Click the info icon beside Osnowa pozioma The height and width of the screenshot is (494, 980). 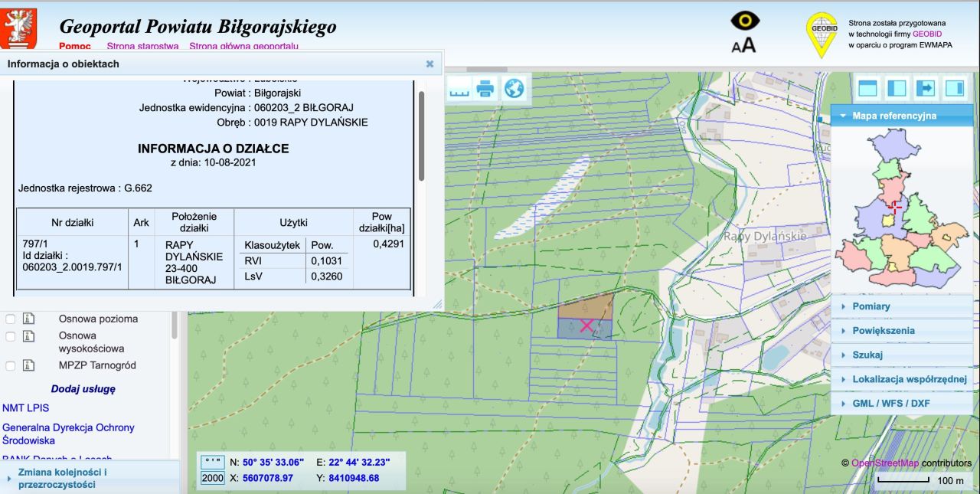coord(29,319)
